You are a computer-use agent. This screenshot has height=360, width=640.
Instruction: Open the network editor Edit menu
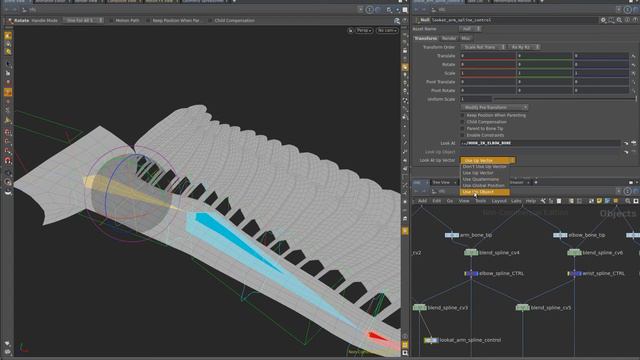coord(436,201)
